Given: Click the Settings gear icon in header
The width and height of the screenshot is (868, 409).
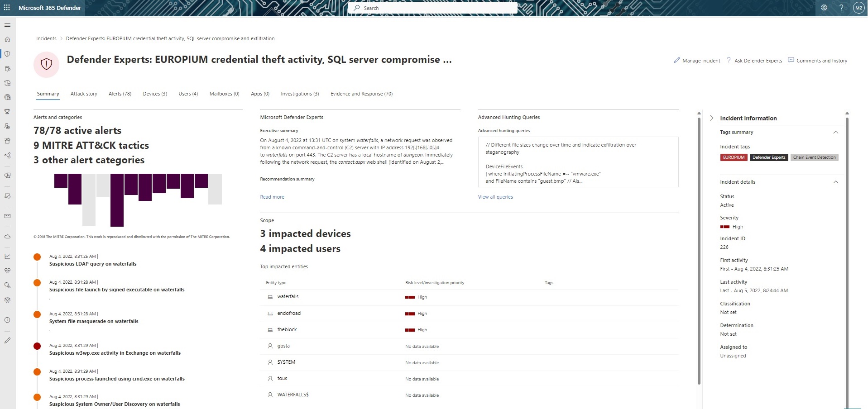Looking at the screenshot, I should click(824, 8).
